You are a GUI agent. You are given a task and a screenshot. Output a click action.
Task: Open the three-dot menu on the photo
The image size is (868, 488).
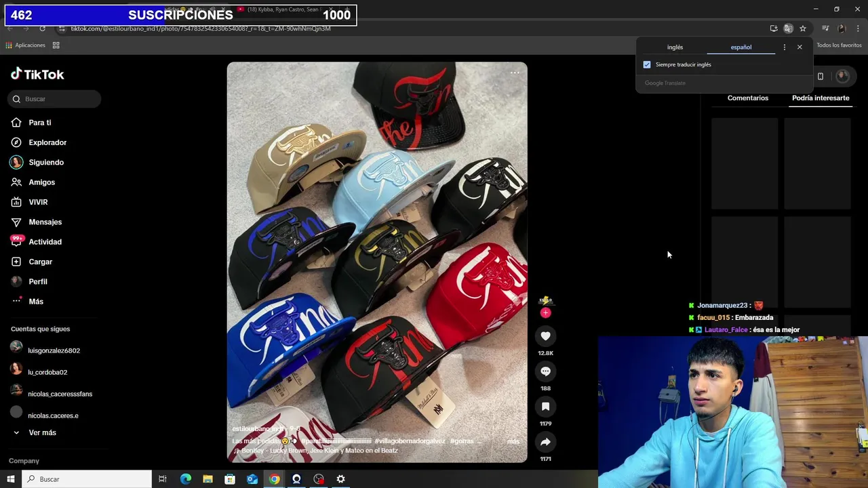pos(515,73)
